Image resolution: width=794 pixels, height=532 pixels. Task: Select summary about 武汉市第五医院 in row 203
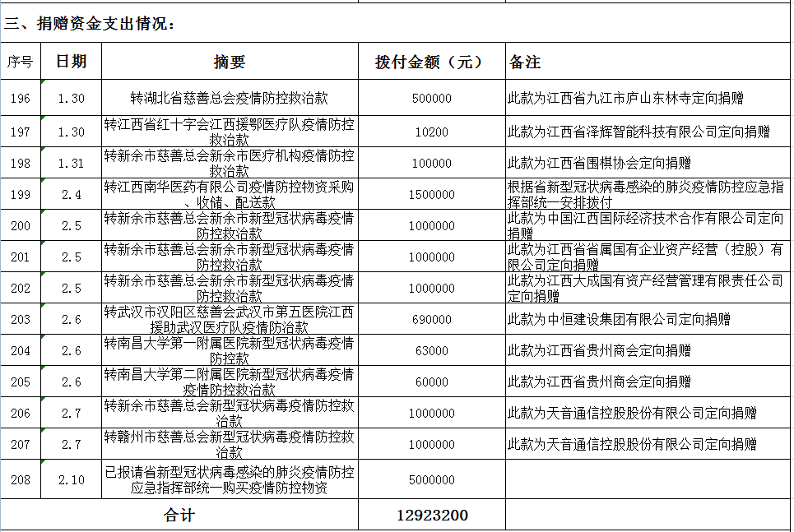[230, 319]
